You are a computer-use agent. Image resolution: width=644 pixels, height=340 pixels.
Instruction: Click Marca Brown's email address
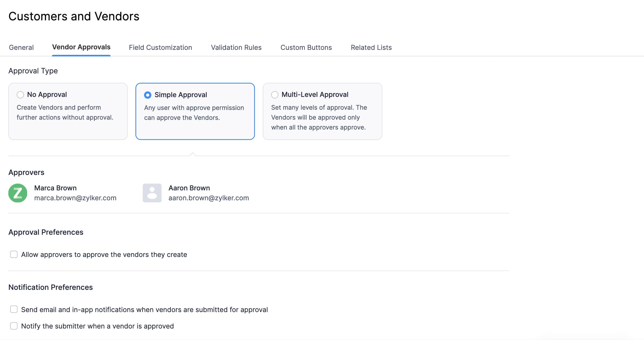(75, 198)
